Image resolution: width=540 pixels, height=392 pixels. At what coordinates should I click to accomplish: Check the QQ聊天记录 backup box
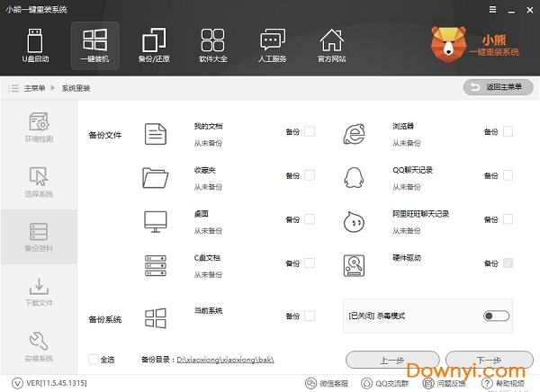coord(508,175)
